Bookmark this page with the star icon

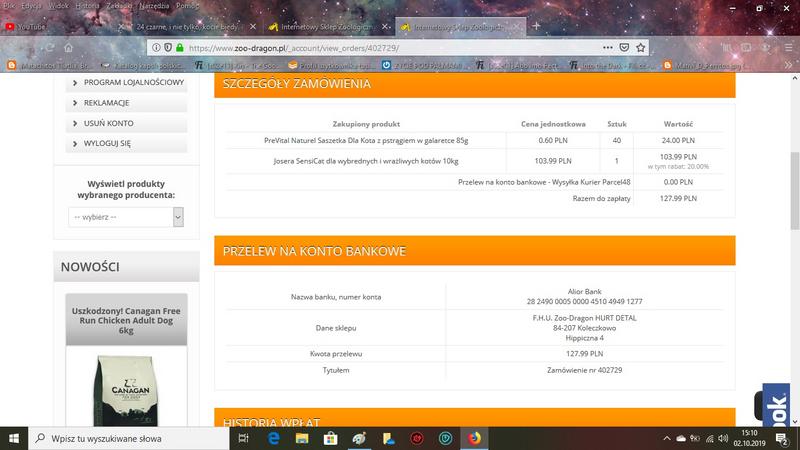(x=641, y=47)
